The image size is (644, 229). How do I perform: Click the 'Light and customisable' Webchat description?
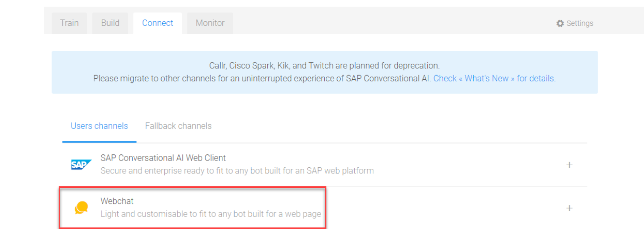[x=211, y=214]
